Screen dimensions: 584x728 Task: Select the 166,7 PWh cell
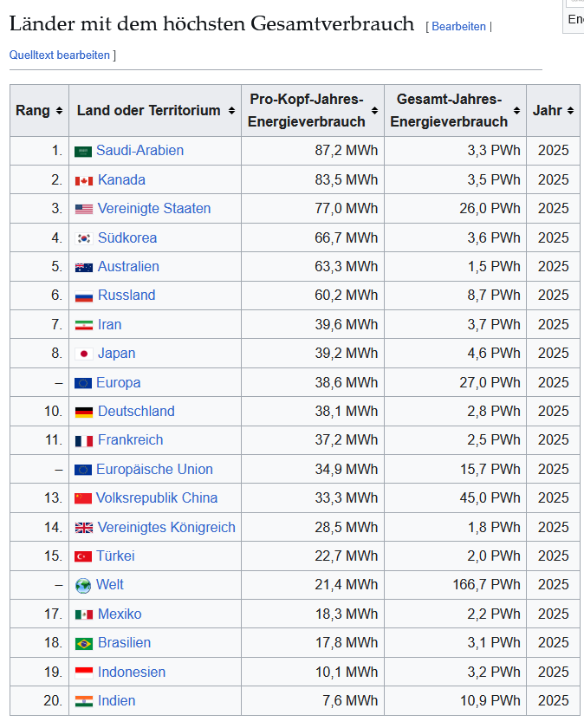455,585
